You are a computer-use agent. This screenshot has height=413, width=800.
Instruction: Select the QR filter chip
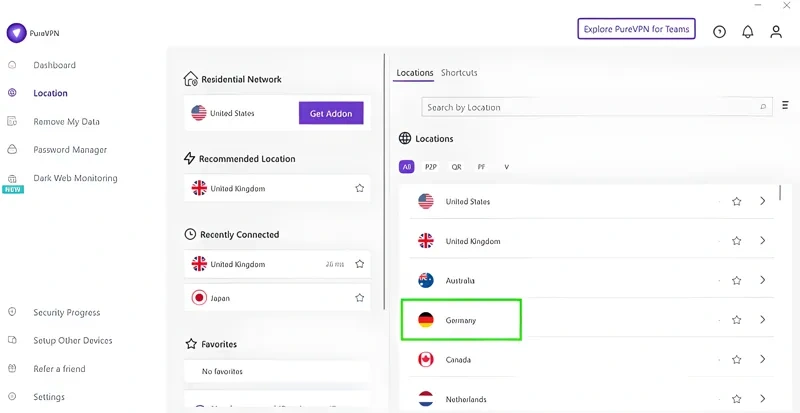pyautogui.click(x=456, y=167)
